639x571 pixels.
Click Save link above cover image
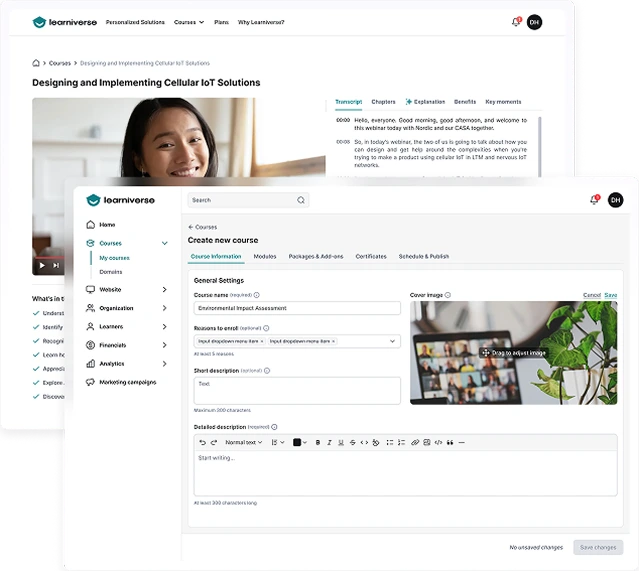click(610, 295)
